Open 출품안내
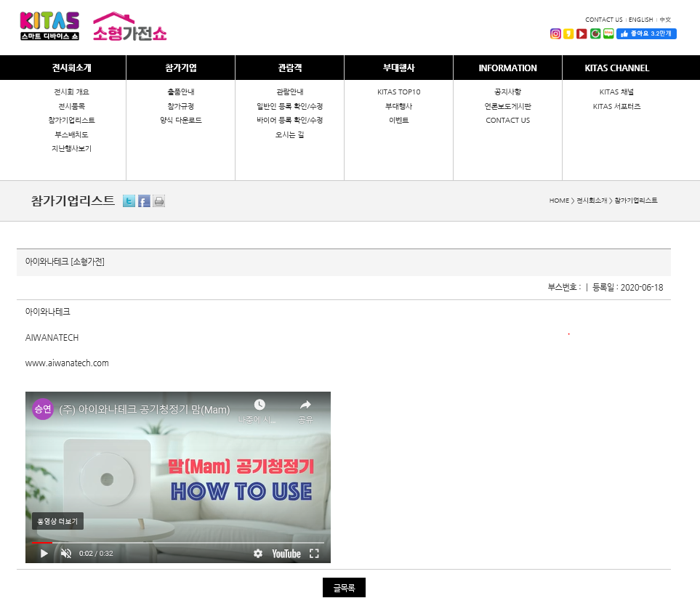The height and width of the screenshot is (614, 700). click(181, 92)
